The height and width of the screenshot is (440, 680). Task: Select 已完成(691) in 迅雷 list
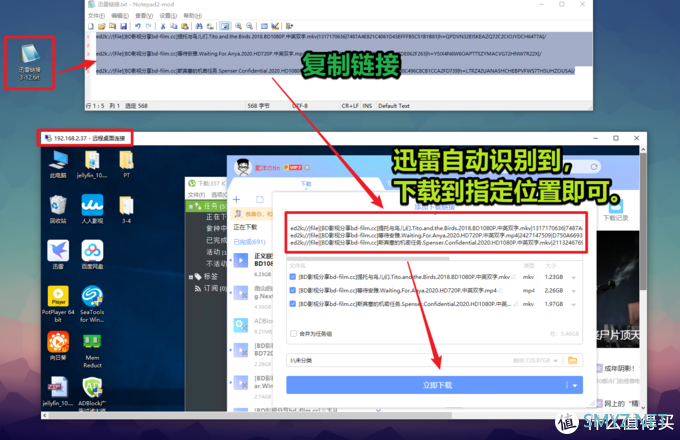(x=249, y=242)
